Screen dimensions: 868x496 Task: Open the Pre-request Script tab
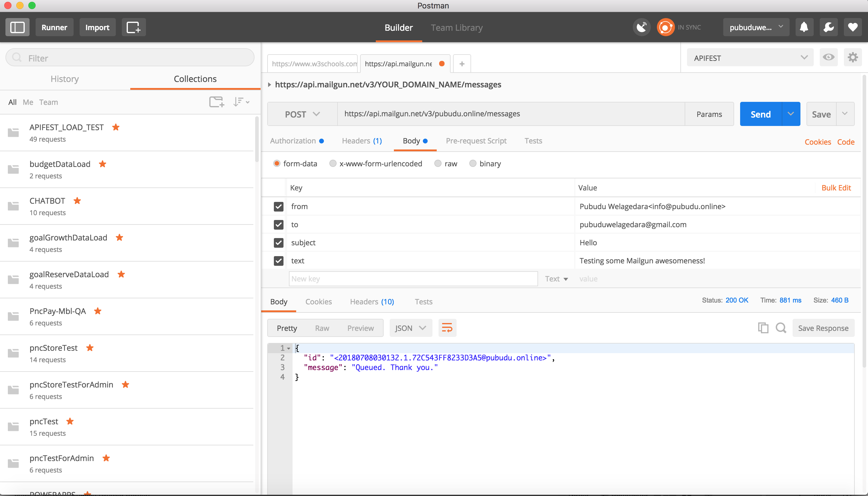pyautogui.click(x=476, y=141)
